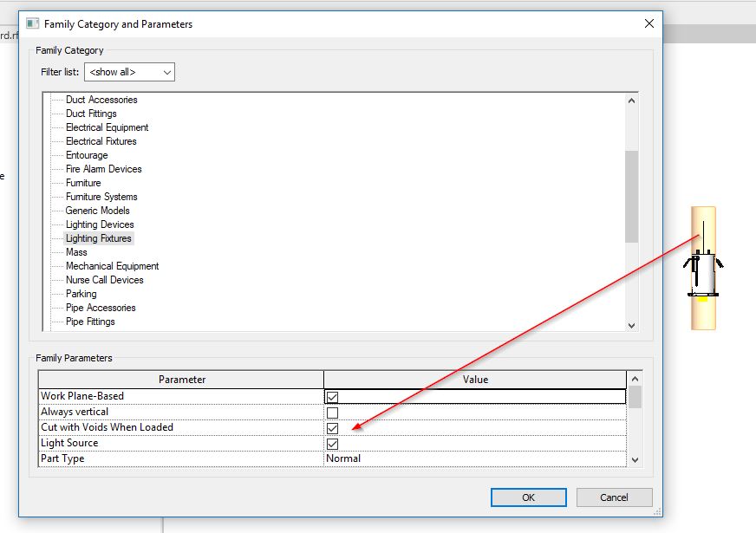Select the Pipe Fittings category
The image size is (756, 533).
[x=90, y=321]
